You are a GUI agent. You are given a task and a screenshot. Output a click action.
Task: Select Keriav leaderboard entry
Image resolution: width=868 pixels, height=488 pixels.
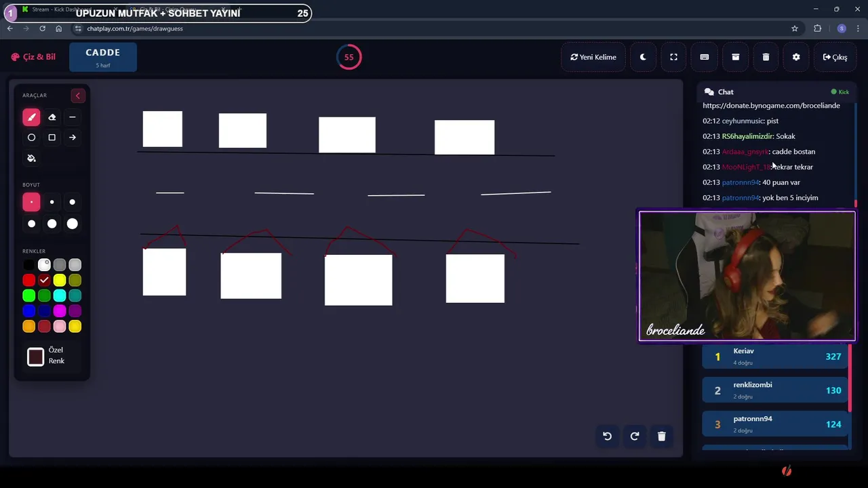[775, 357]
